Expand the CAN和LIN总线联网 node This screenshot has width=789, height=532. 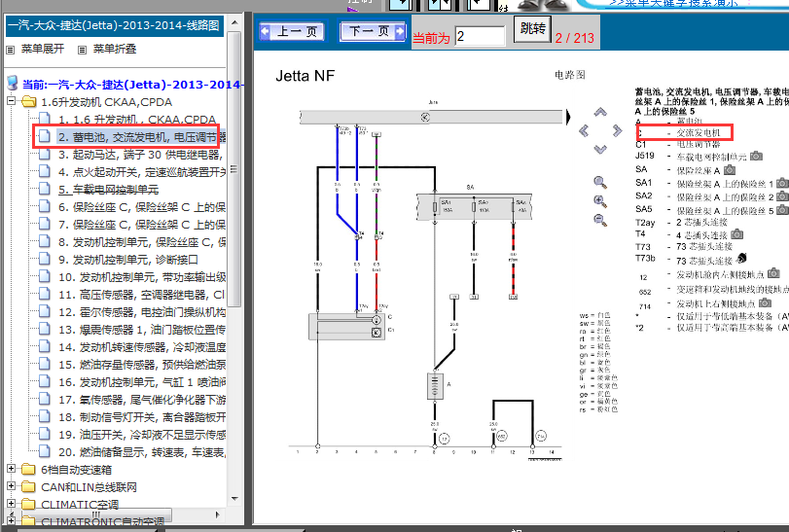(x=12, y=486)
